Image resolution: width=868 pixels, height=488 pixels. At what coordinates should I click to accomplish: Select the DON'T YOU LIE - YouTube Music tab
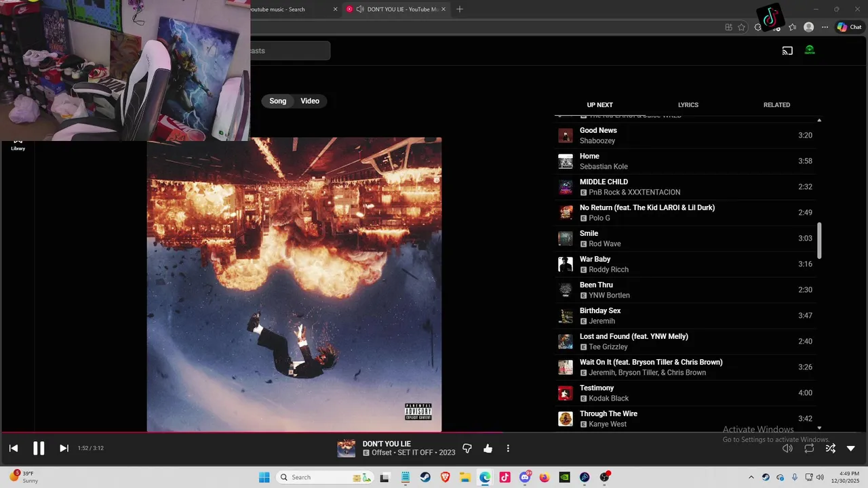(x=397, y=9)
